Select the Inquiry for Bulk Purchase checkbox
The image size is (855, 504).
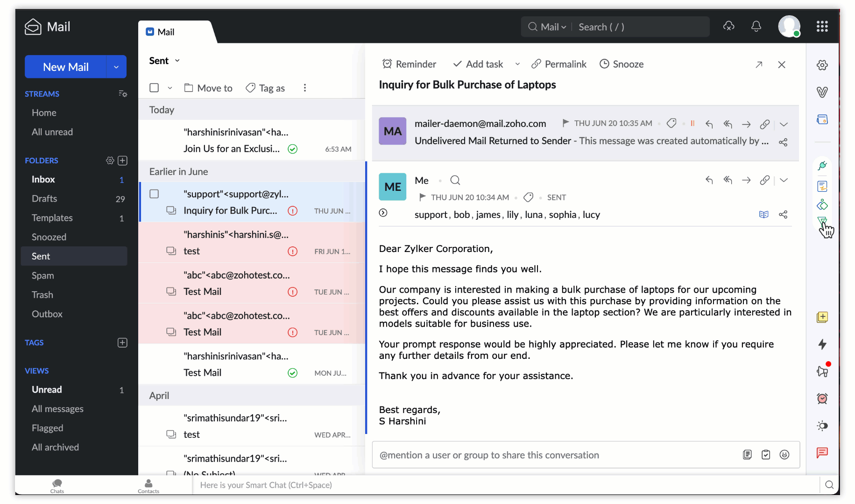point(154,194)
